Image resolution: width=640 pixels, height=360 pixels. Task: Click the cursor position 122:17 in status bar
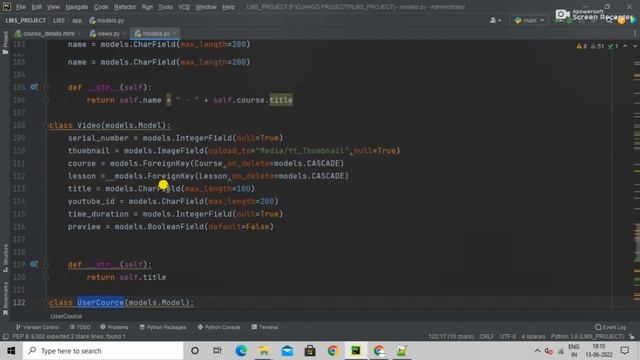tap(451, 337)
